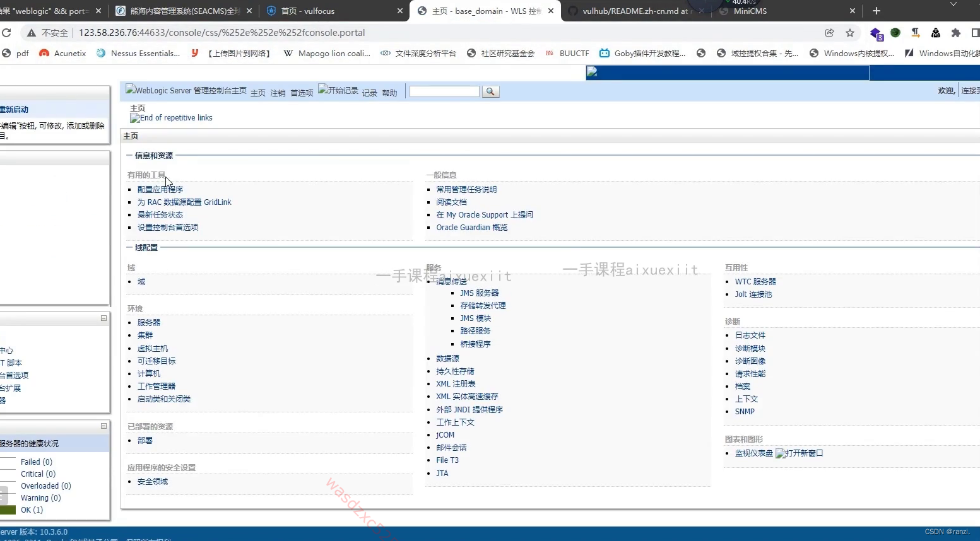The height and width of the screenshot is (541, 980).
Task: Open the blue extension with badge 3
Action: (x=877, y=33)
